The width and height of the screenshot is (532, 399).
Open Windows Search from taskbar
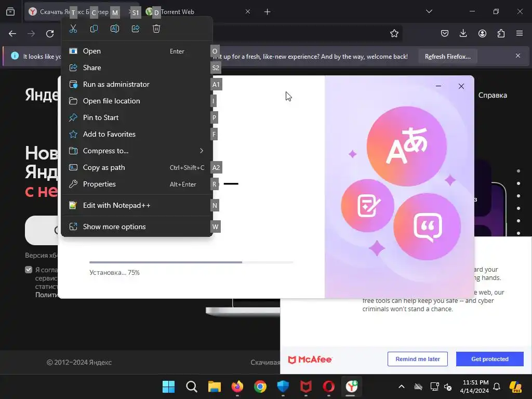(192, 387)
